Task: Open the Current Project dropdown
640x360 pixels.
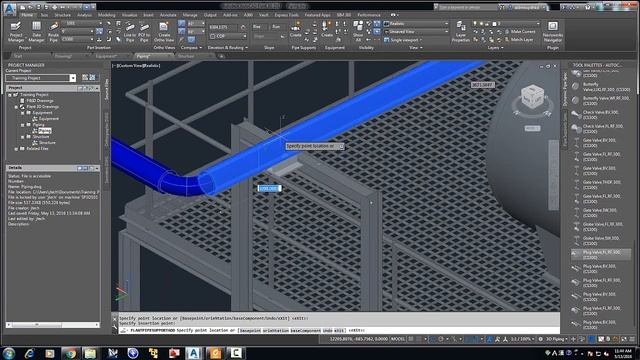Action: click(73, 78)
